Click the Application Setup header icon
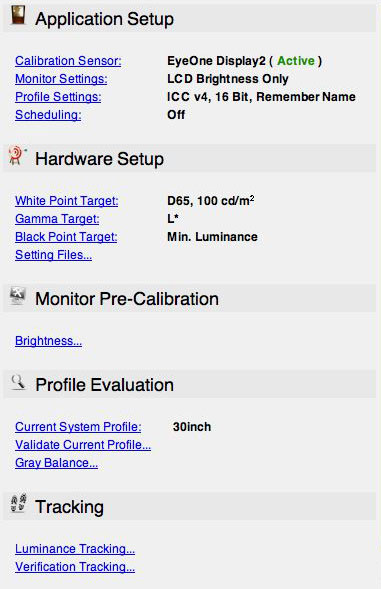This screenshot has width=381, height=589. pos(18,16)
